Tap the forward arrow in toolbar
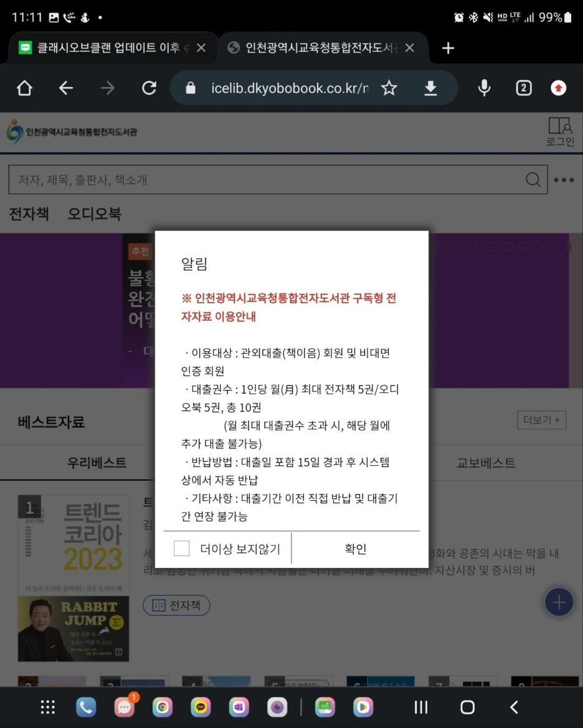Viewport: 583px width, 728px height. coord(107,88)
